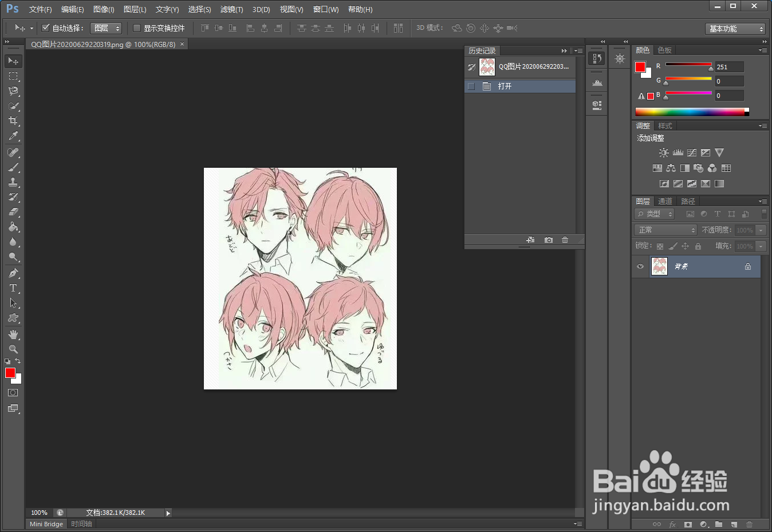This screenshot has width=772, height=532.
Task: Toggle lock image pixels
Action: 673,246
